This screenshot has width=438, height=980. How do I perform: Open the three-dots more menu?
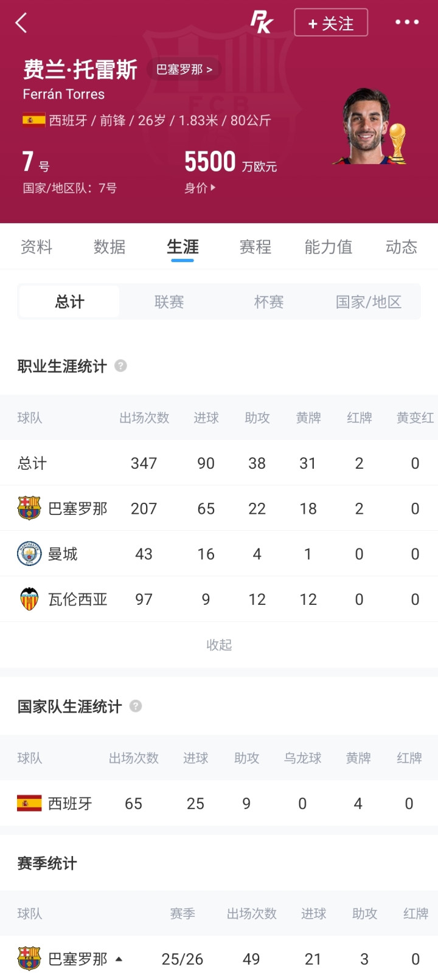tap(407, 22)
